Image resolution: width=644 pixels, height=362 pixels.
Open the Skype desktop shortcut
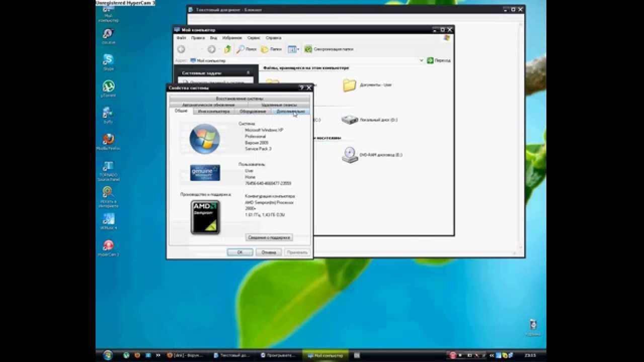coord(108,62)
